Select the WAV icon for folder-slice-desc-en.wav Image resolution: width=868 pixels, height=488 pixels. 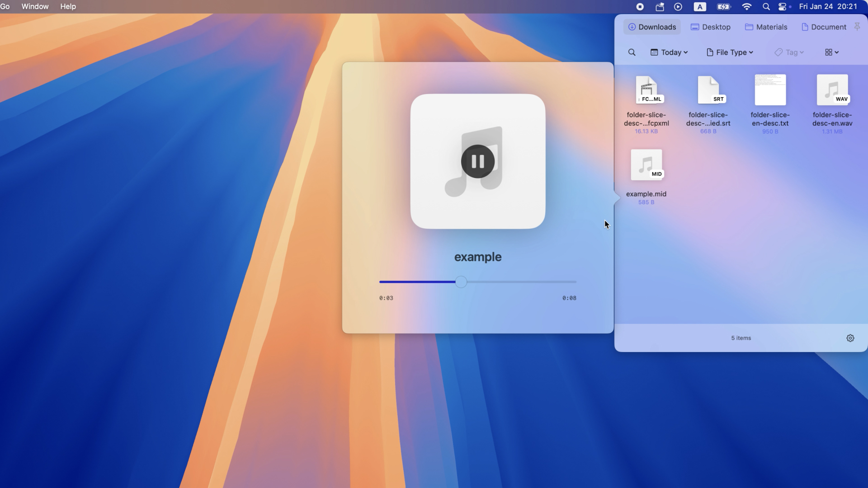tap(833, 89)
